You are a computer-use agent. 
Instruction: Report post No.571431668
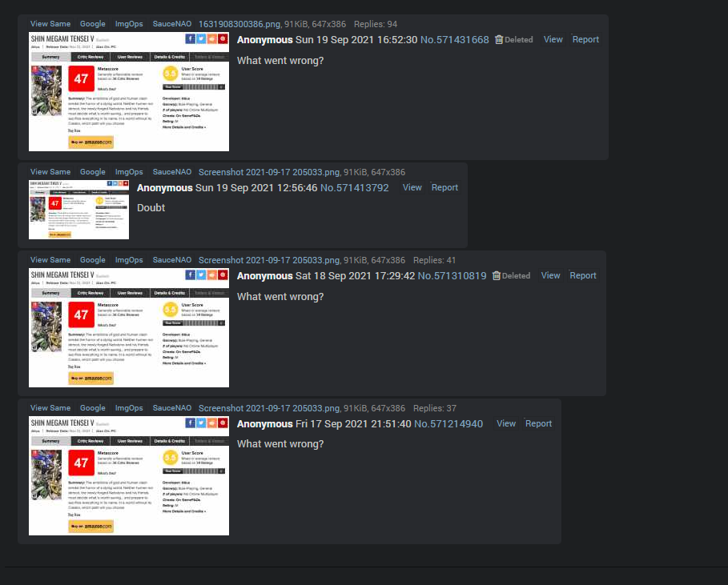click(585, 39)
